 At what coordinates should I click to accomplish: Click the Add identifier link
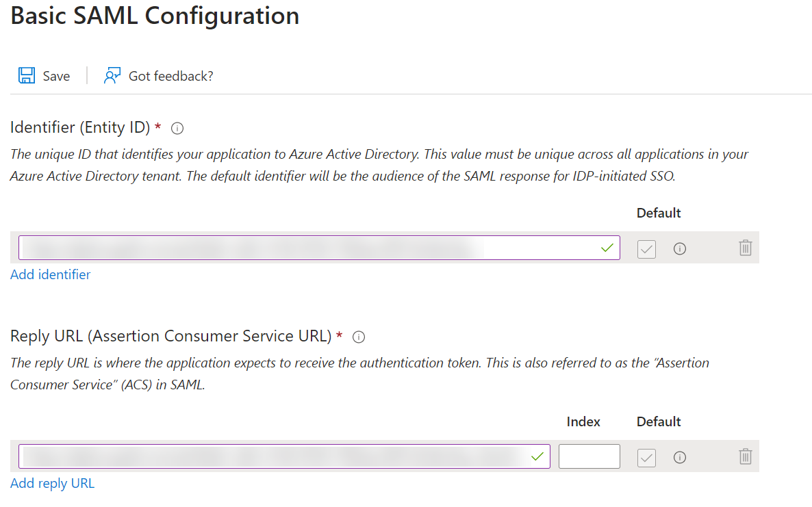click(x=50, y=274)
